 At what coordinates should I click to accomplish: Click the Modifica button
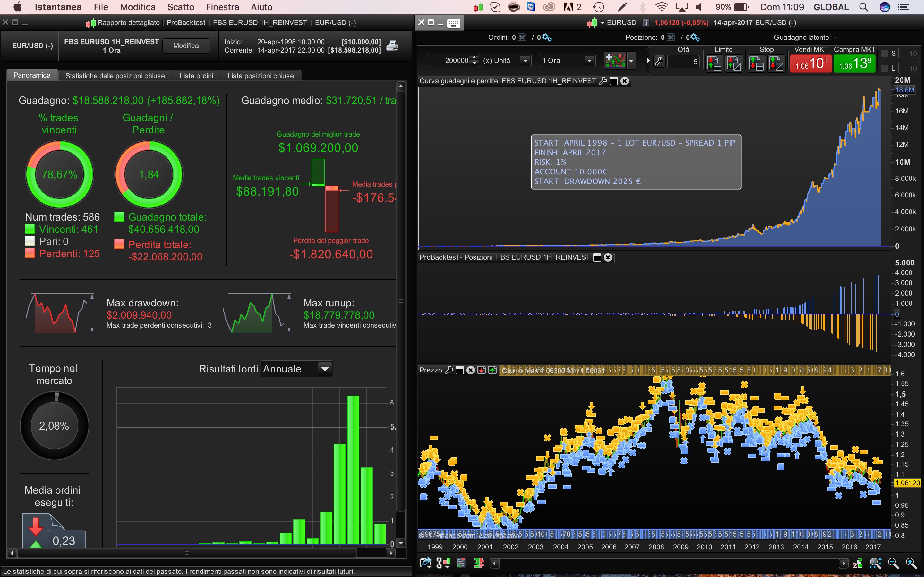pos(186,46)
